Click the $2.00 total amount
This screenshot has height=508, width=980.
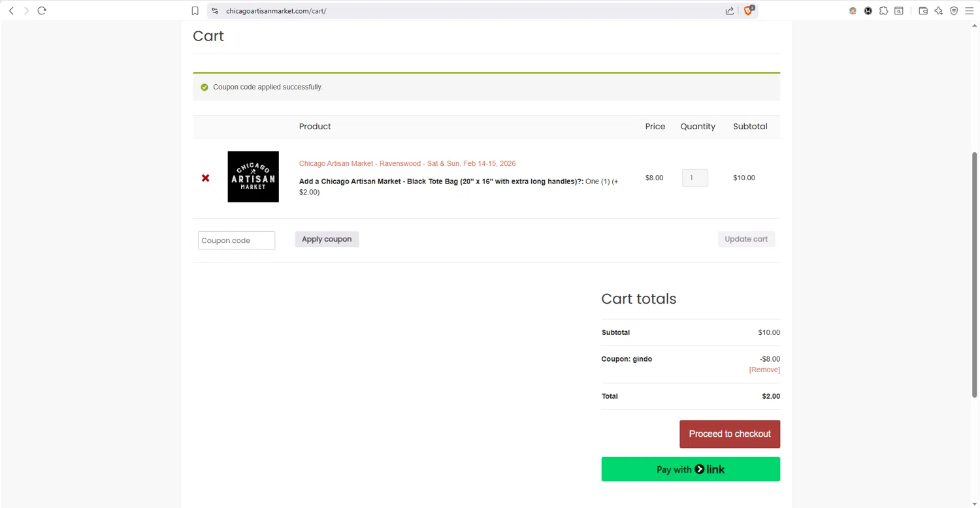click(x=771, y=396)
